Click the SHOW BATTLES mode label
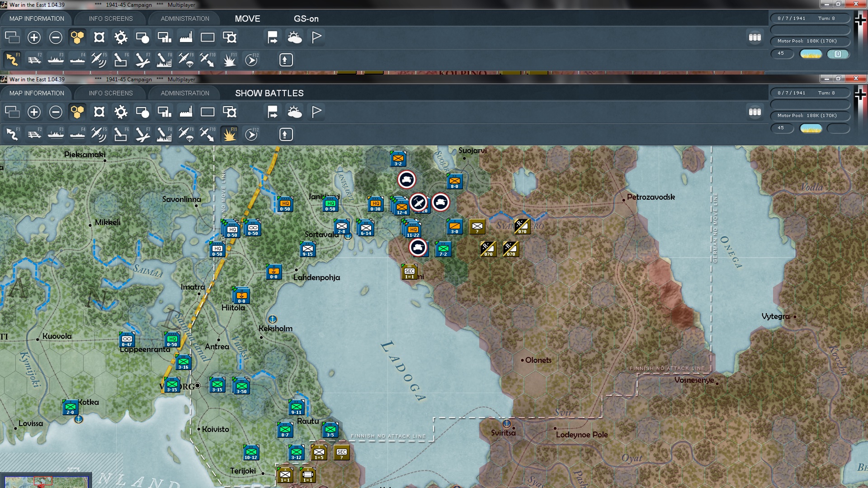 pyautogui.click(x=269, y=93)
